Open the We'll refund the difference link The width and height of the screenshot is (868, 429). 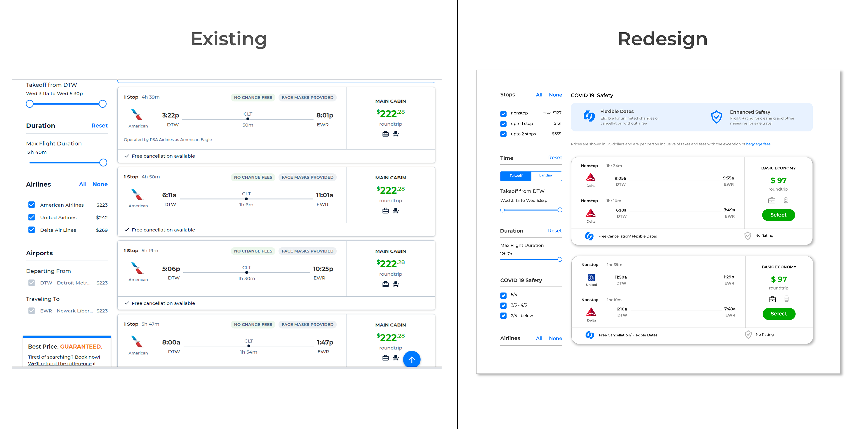click(60, 363)
